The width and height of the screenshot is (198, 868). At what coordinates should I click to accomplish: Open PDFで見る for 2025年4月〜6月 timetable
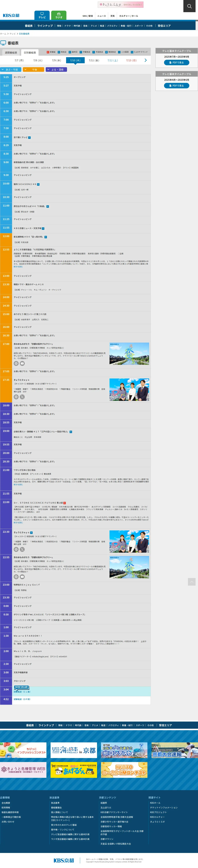[x=177, y=86]
